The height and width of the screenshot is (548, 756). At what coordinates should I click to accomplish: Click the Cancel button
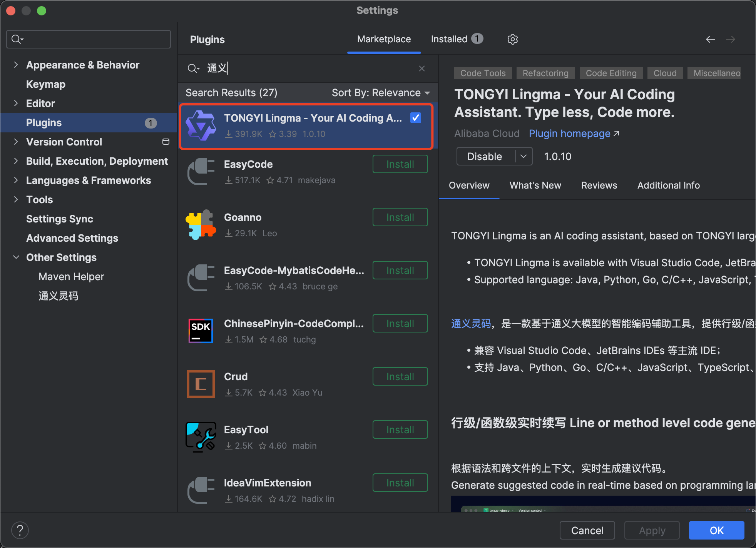[587, 530]
